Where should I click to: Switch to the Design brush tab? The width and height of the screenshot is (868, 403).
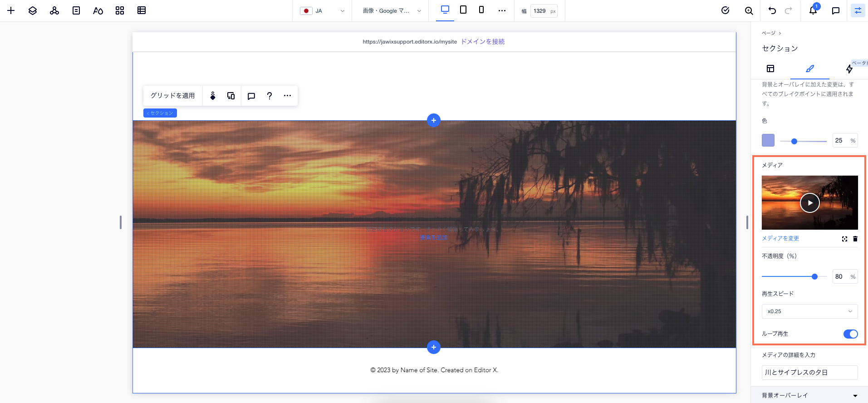point(810,69)
